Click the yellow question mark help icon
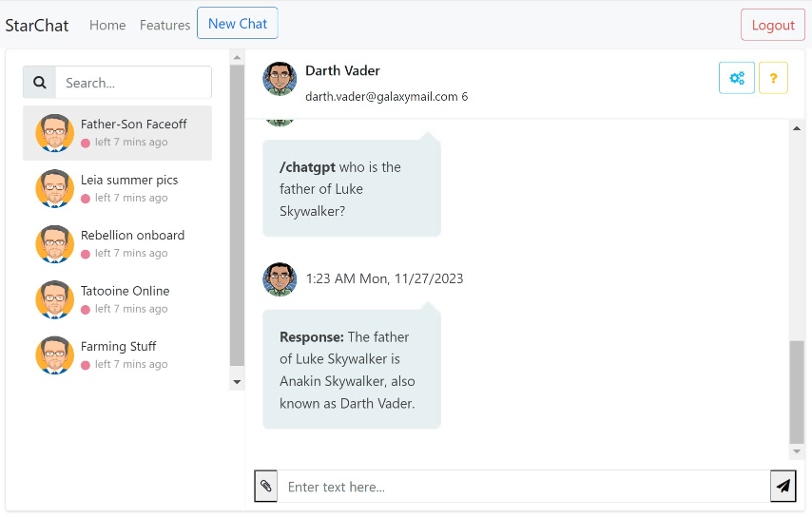812x517 pixels. [773, 78]
